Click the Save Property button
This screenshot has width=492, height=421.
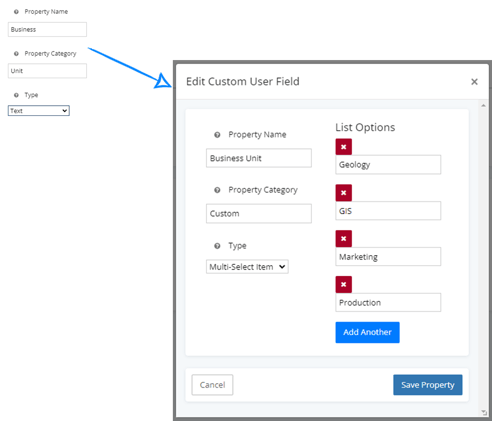pos(428,385)
